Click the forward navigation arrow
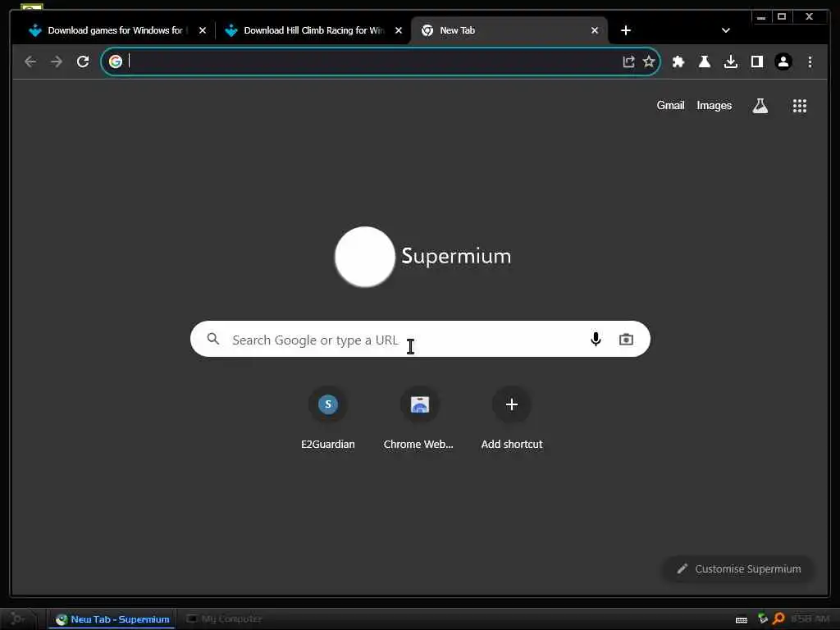This screenshot has width=840, height=630. pyautogui.click(x=57, y=62)
